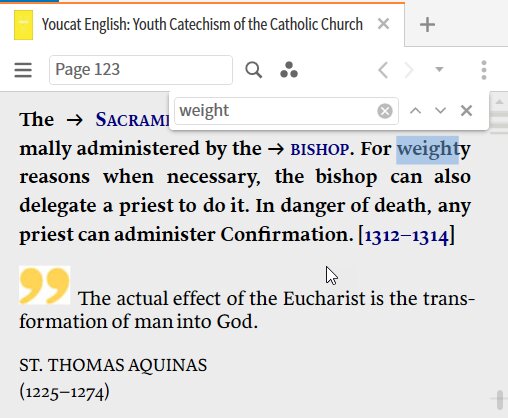Clear the 'weight' find text
The image size is (508, 418).
[385, 111]
